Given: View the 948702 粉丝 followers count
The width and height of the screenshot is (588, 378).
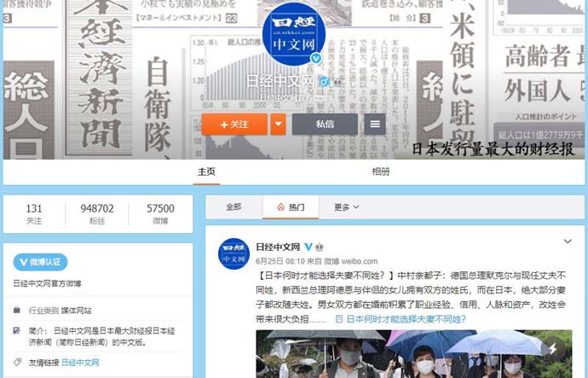Looking at the screenshot, I should (x=97, y=214).
